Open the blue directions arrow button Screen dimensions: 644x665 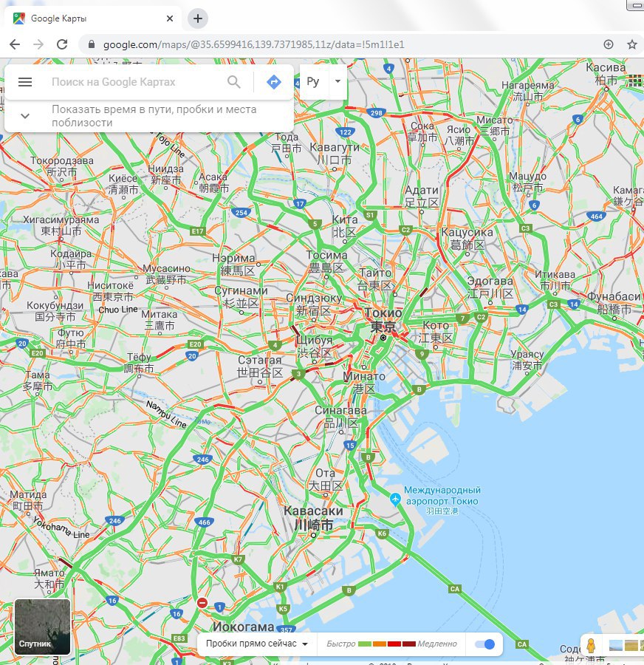(274, 82)
